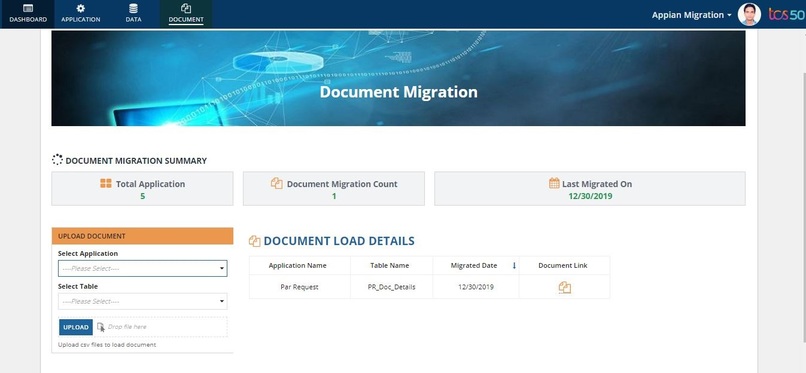Click the Document Migration Summary spinner icon
806x373 pixels.
pyautogui.click(x=57, y=160)
